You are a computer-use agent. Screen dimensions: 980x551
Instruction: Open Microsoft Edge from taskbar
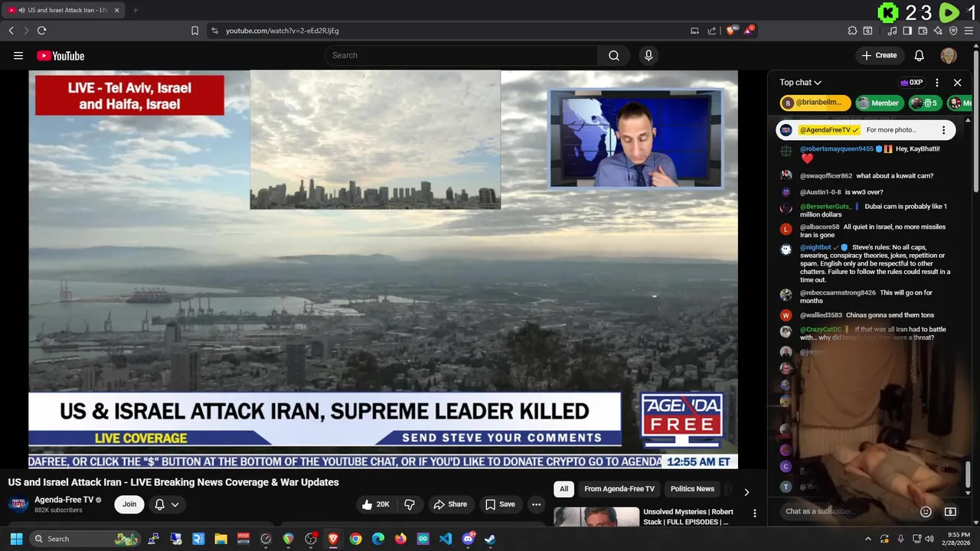pos(378,539)
